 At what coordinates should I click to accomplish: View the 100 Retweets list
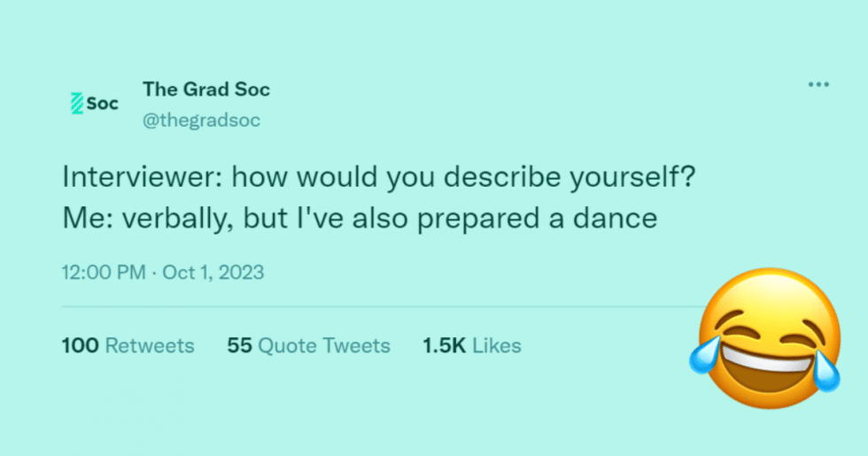point(128,345)
